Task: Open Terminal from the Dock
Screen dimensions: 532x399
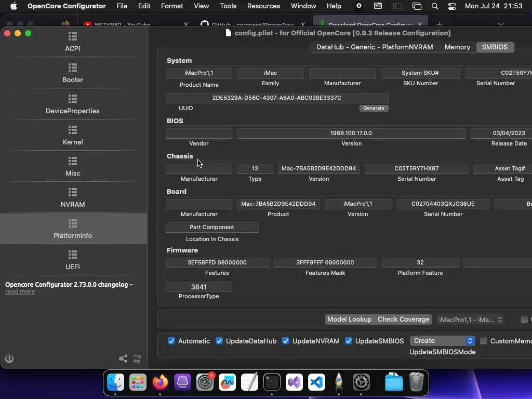Action: coord(272,382)
